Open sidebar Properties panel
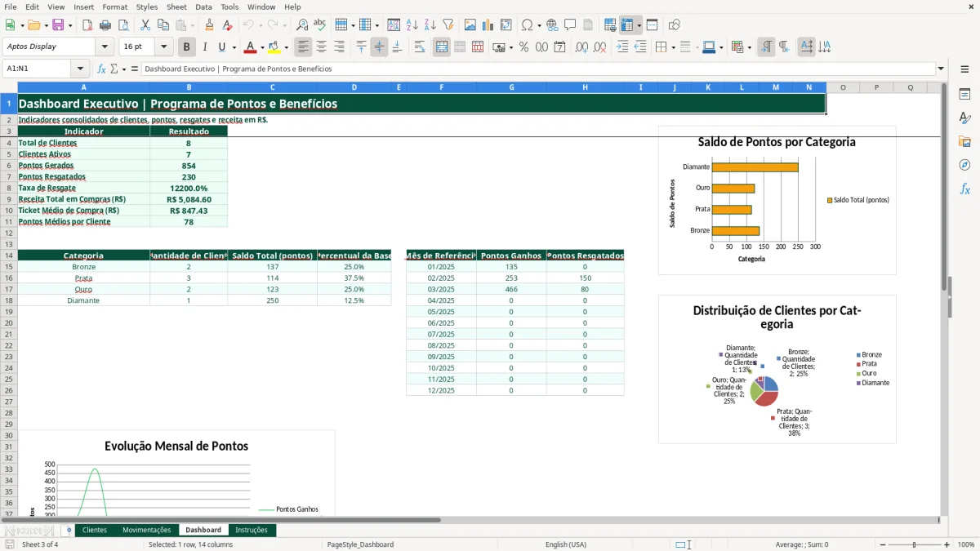The height and width of the screenshot is (551, 980). coord(964,95)
